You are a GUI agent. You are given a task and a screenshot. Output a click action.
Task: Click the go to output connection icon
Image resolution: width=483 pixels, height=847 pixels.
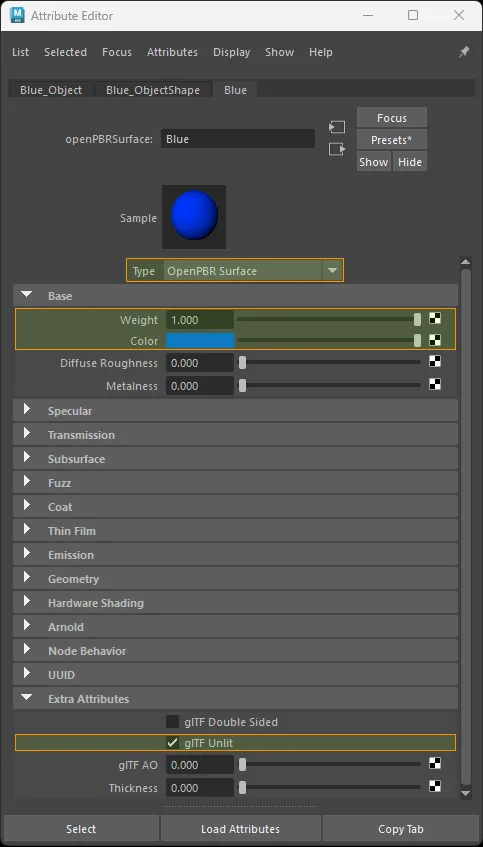tap(337, 149)
